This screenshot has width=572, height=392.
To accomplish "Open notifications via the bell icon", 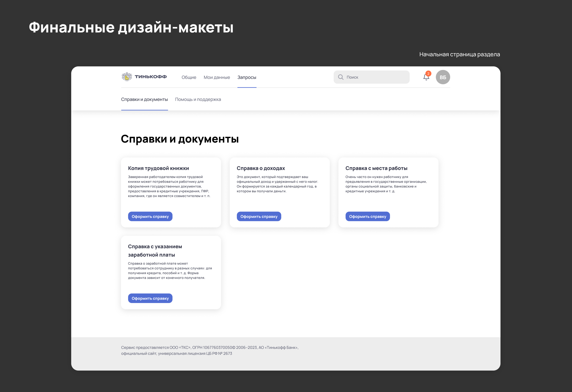I will pos(426,78).
